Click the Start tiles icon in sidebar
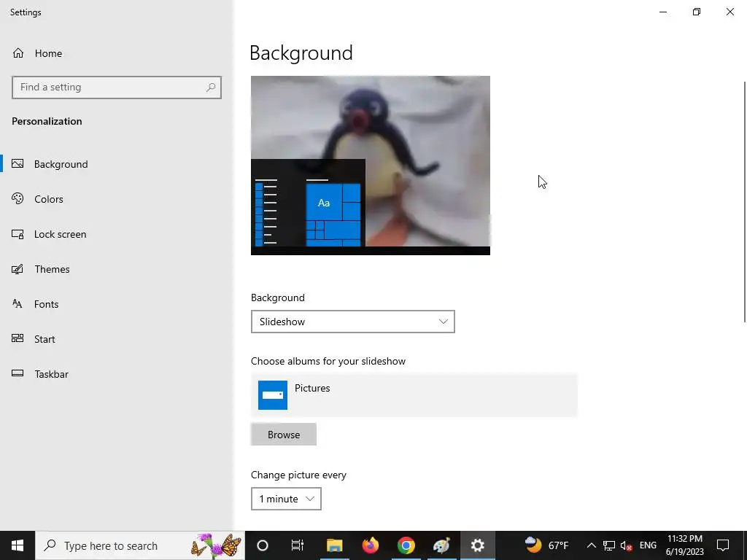The height and width of the screenshot is (560, 747). tap(18, 338)
